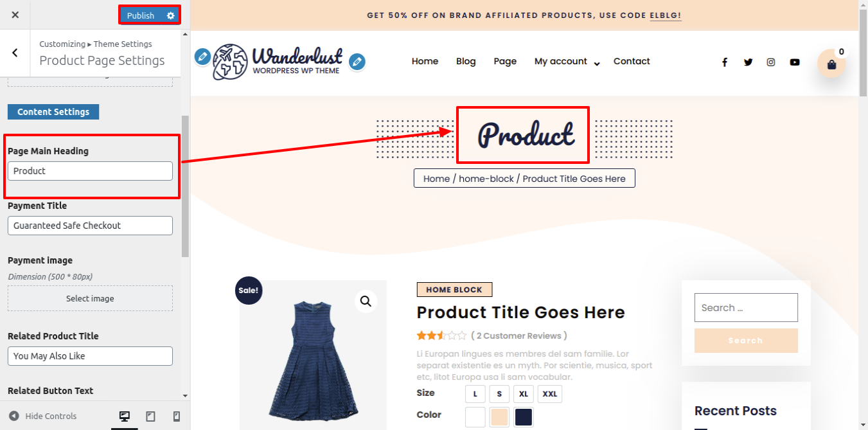
Task: Open the Contact menu item
Action: coord(632,61)
